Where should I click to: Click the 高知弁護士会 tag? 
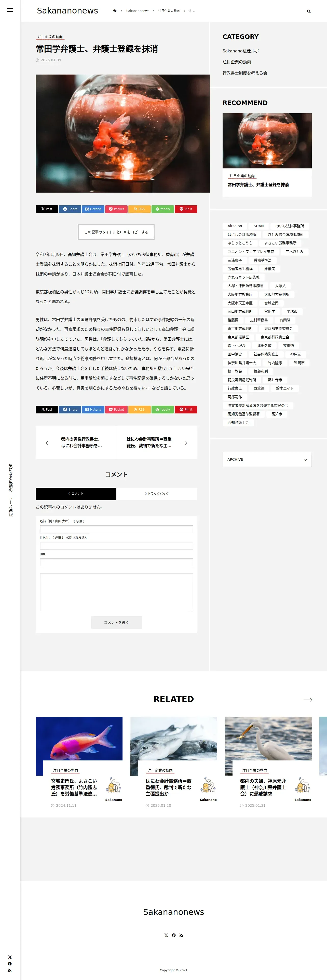coord(238,422)
